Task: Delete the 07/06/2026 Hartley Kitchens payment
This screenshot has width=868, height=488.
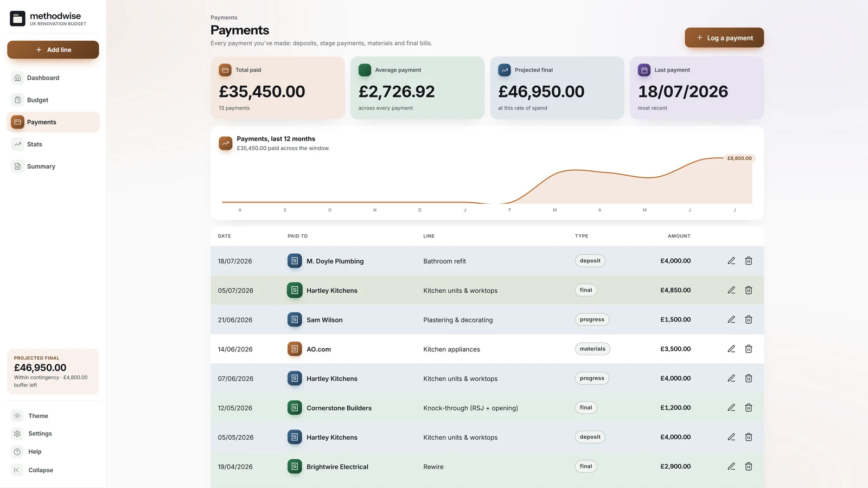Action: click(749, 378)
